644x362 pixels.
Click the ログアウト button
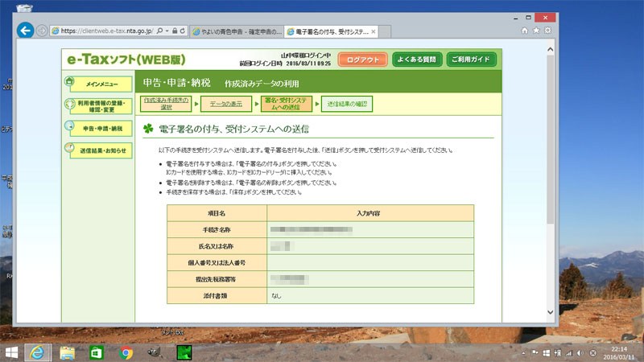[x=363, y=60]
